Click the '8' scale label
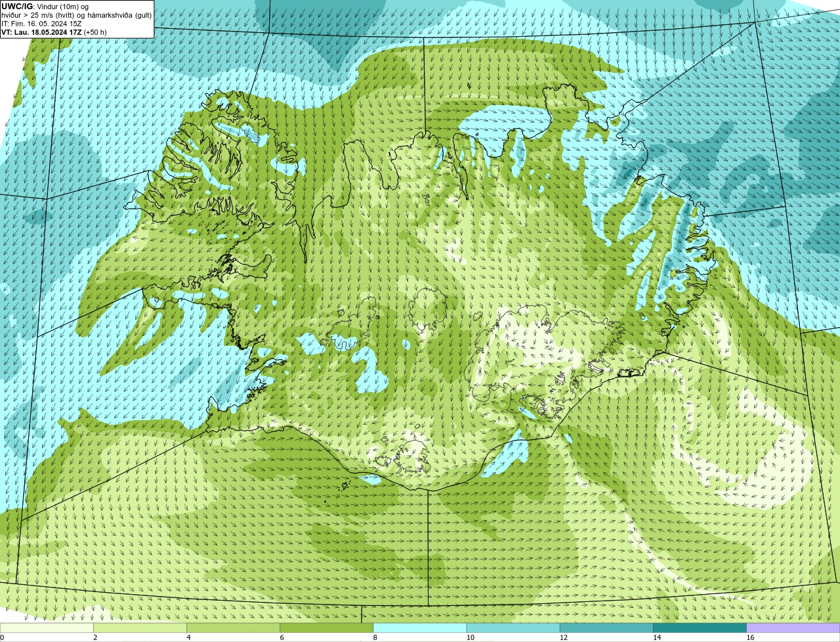This screenshot has width=840, height=642. pos(375,637)
